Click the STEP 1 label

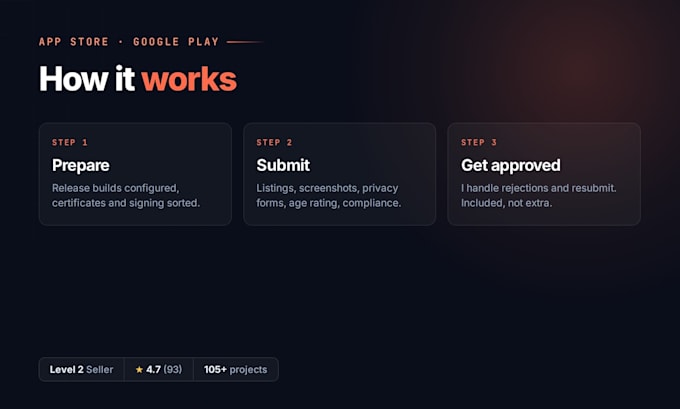[70, 142]
